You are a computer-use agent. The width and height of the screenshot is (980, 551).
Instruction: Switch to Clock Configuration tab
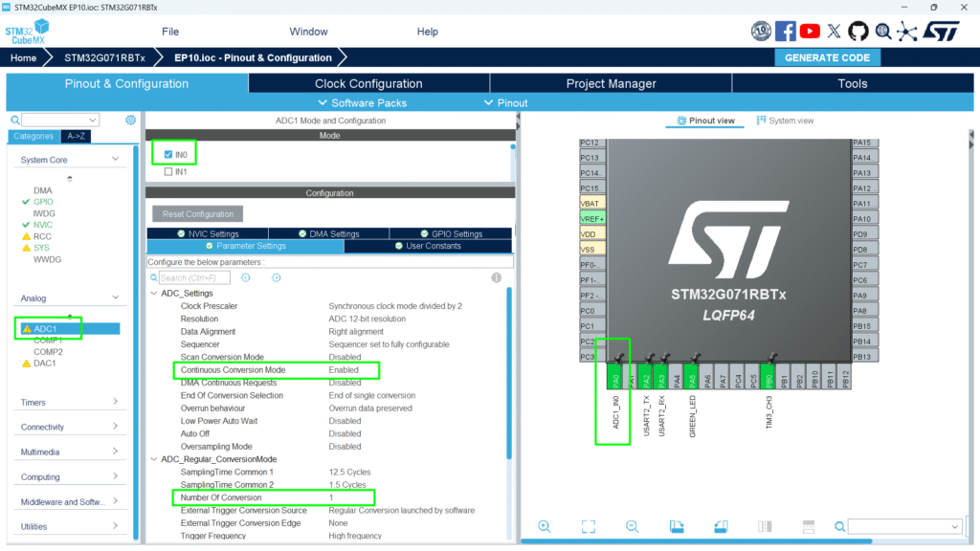[368, 84]
